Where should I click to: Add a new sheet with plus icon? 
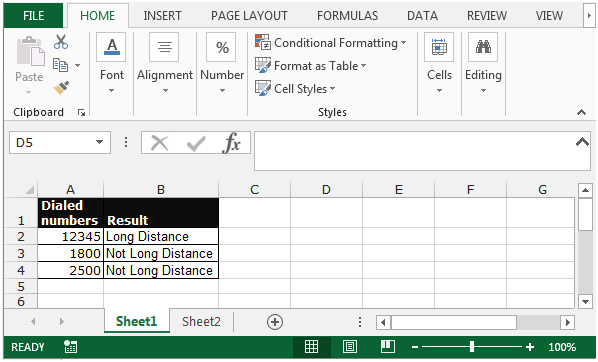pos(275,322)
